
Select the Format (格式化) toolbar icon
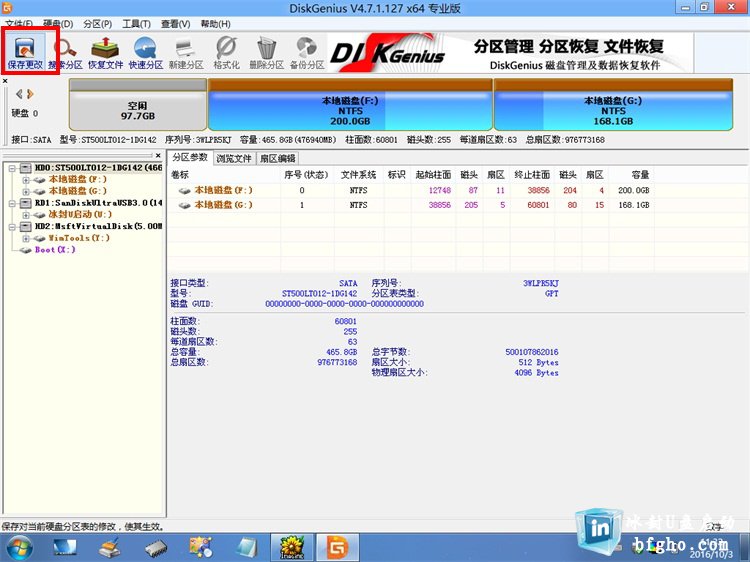(x=226, y=52)
